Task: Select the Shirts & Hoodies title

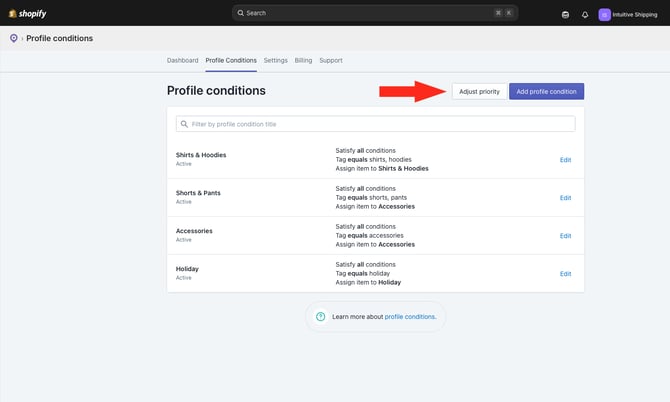Action: 201,155
